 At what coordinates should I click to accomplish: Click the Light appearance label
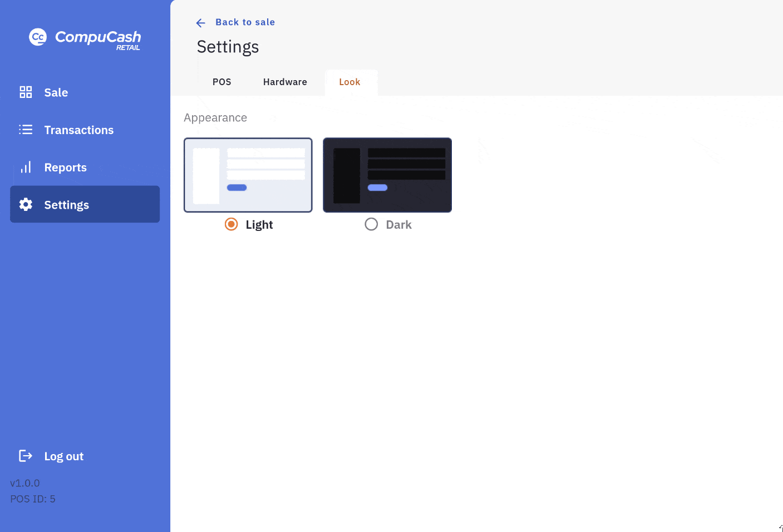click(259, 225)
